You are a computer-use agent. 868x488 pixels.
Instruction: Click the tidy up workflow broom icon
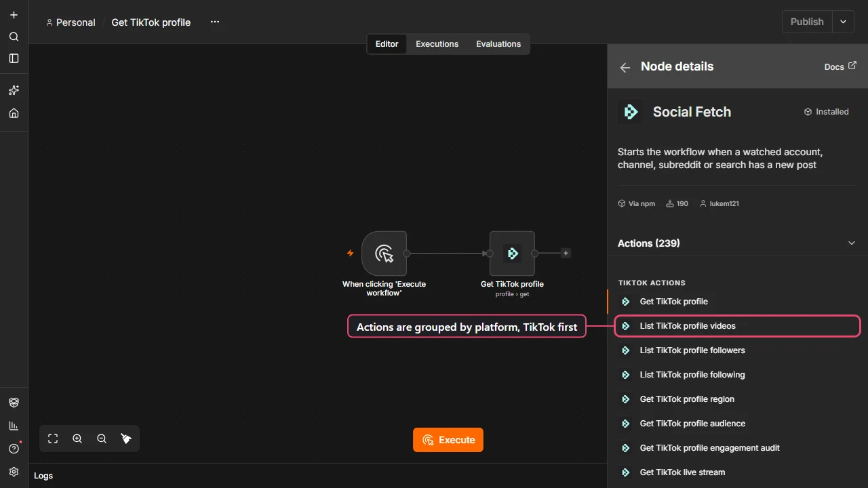coord(126,439)
